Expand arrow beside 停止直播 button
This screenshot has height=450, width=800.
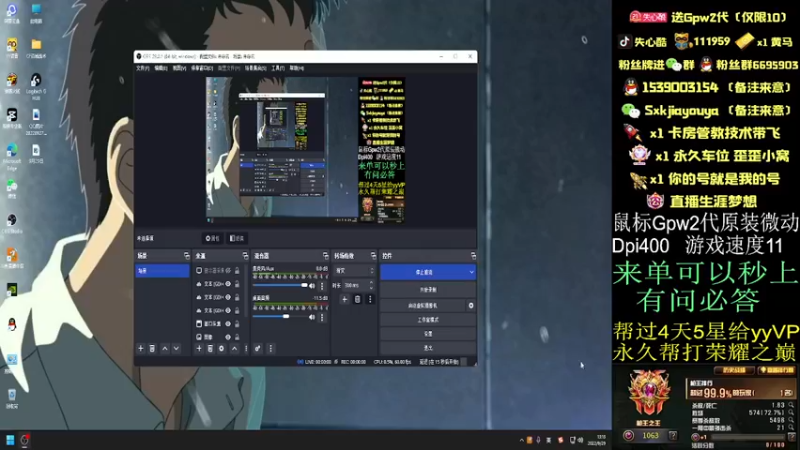click(x=471, y=272)
